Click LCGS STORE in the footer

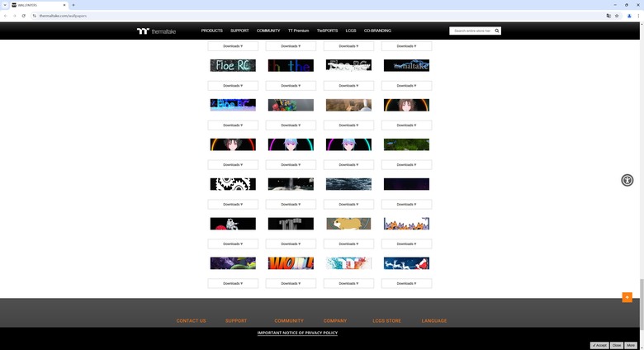[387, 321]
